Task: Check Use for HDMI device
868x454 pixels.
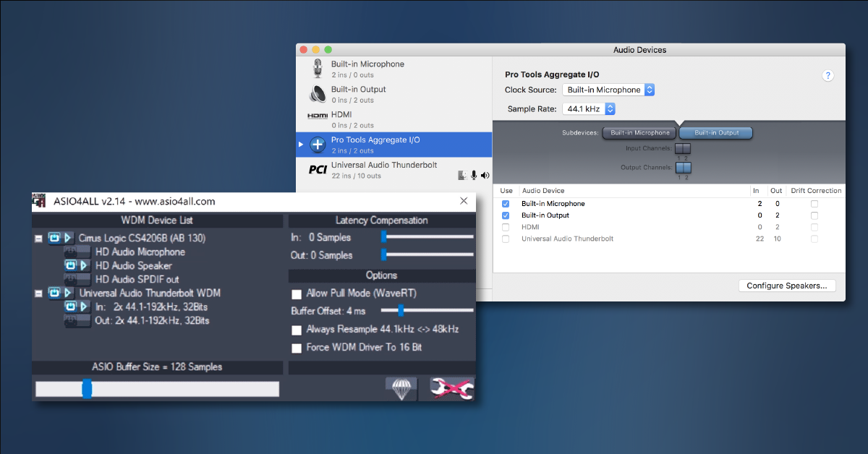Action: (506, 227)
